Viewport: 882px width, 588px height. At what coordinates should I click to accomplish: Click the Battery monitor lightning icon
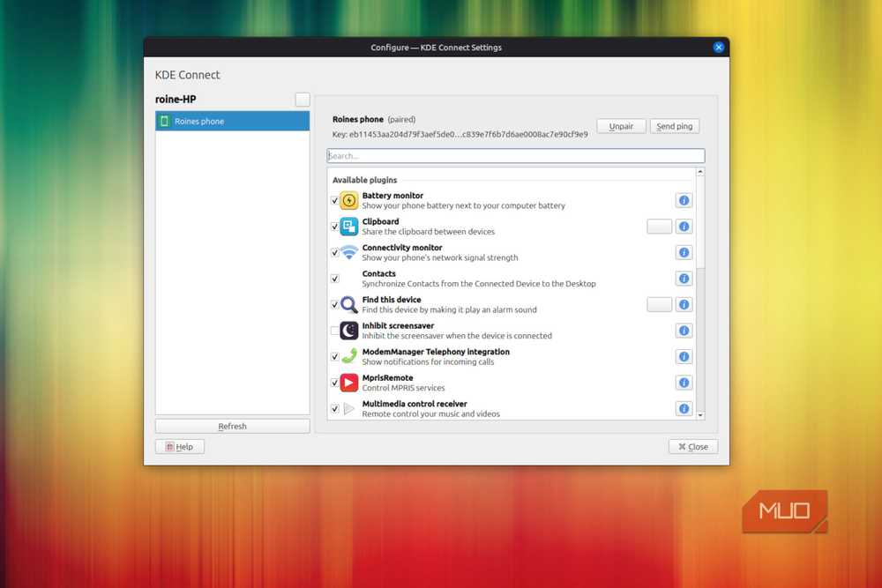(x=348, y=201)
